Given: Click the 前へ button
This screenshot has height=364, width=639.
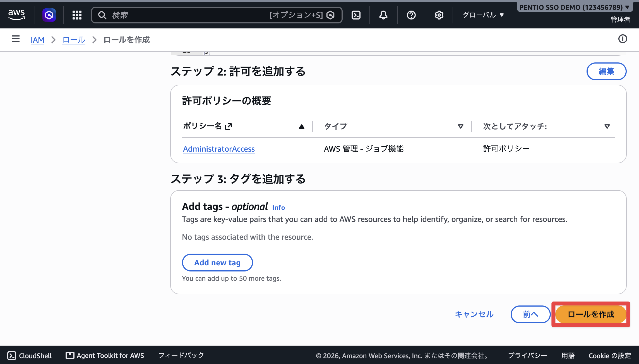Looking at the screenshot, I should click(x=530, y=314).
